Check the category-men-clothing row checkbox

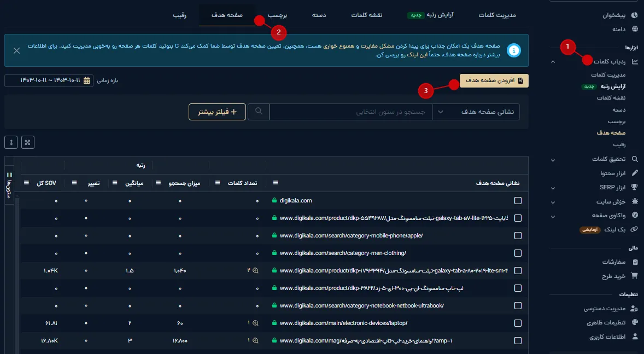click(518, 253)
